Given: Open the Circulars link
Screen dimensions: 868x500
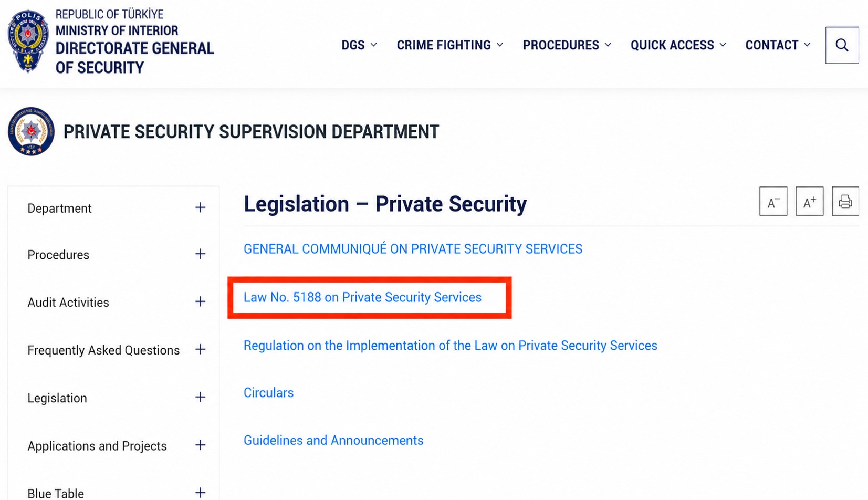Looking at the screenshot, I should click(x=268, y=393).
